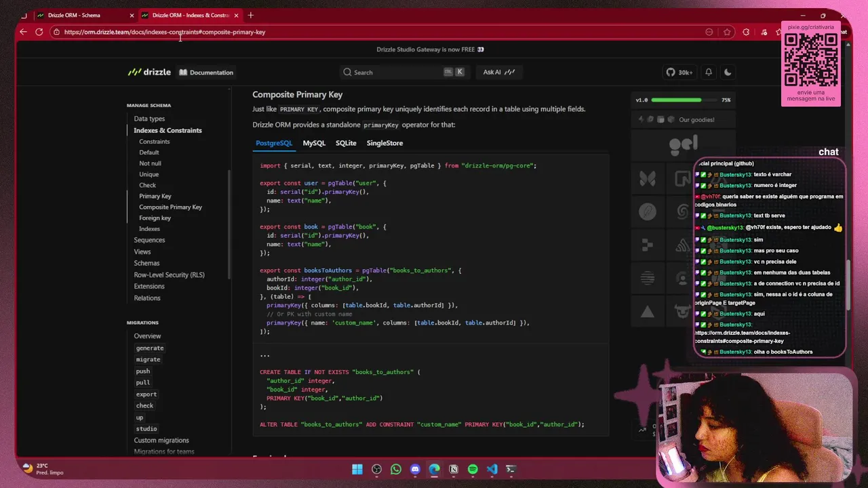Jump to Unique section

tap(149, 174)
